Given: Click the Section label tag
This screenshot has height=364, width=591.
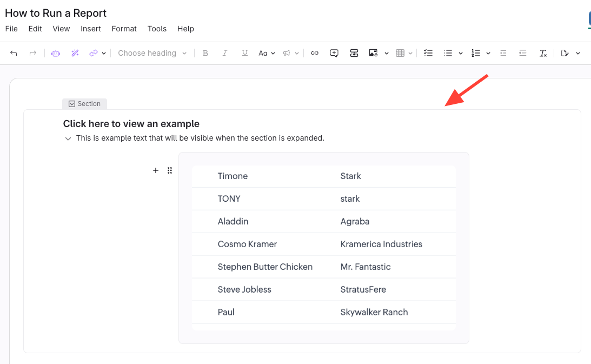Looking at the screenshot, I should [84, 104].
